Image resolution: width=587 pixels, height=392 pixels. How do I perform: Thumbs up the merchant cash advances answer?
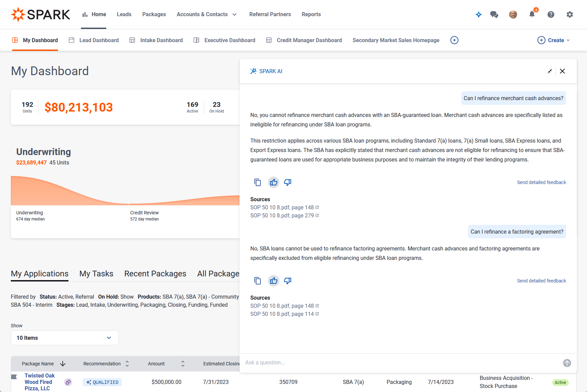point(274,182)
